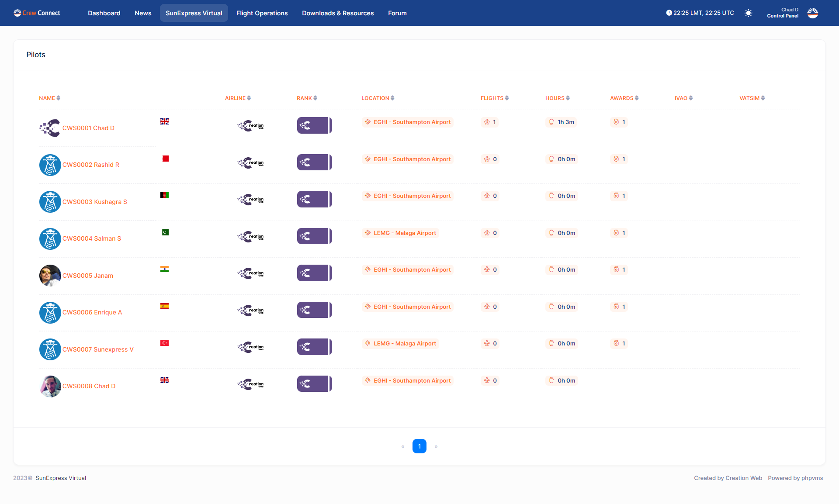The image size is (839, 504).
Task: Click the hours watch icon next to 1h 3m
Action: pyautogui.click(x=551, y=122)
